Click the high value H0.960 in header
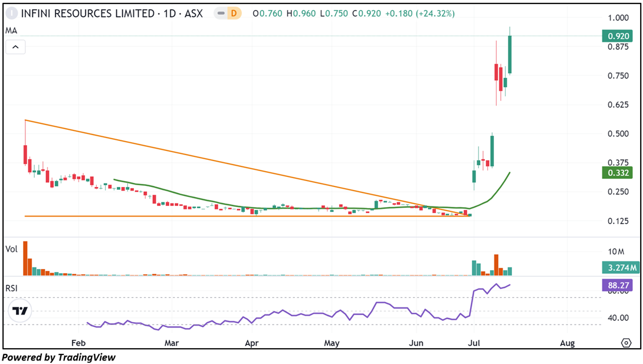This screenshot has height=364, width=643. click(301, 14)
